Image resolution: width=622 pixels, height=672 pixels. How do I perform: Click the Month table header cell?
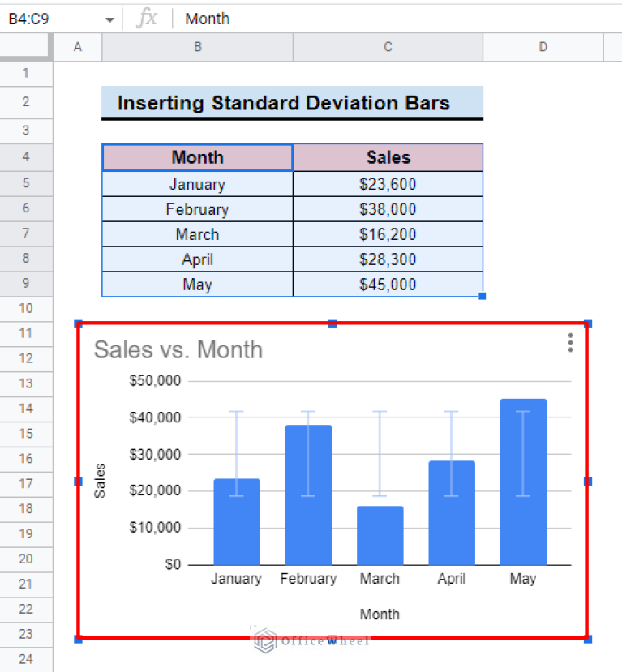[x=196, y=157]
